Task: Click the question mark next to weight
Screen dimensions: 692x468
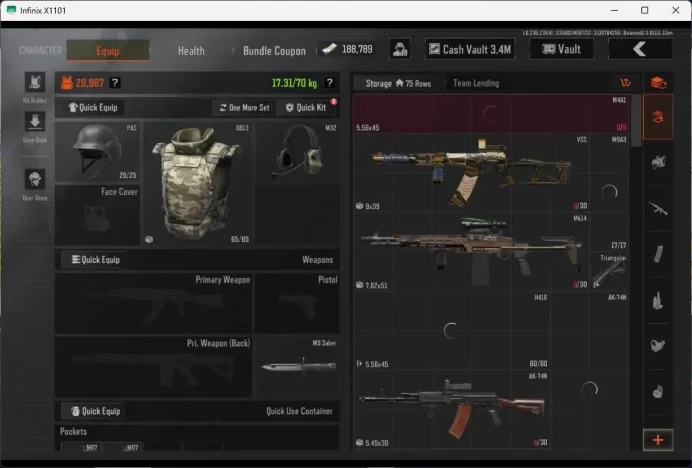Action: point(329,83)
